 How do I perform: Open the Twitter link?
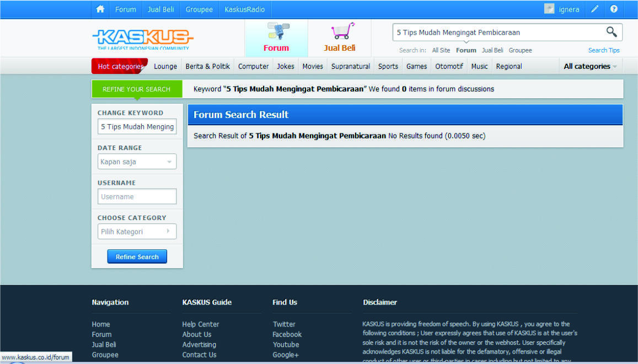pyautogui.click(x=284, y=324)
